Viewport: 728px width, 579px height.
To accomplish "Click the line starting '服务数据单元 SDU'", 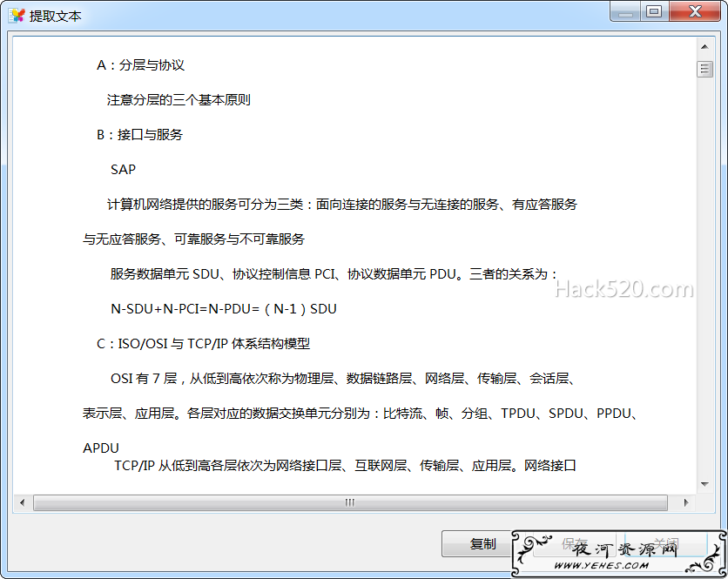I will (x=333, y=274).
